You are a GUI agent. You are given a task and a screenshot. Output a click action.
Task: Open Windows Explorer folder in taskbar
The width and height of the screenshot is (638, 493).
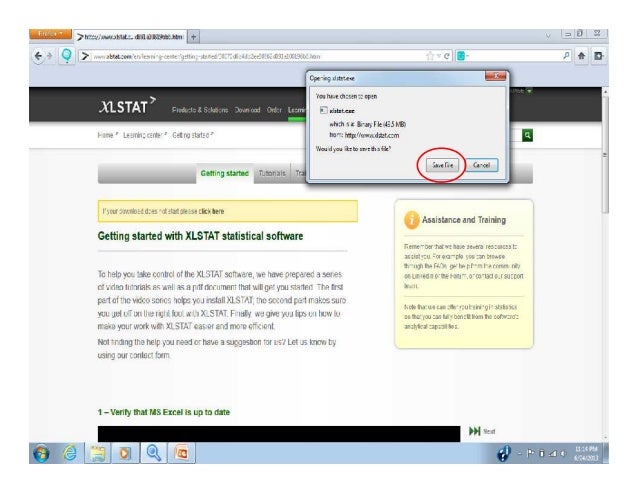point(98,453)
